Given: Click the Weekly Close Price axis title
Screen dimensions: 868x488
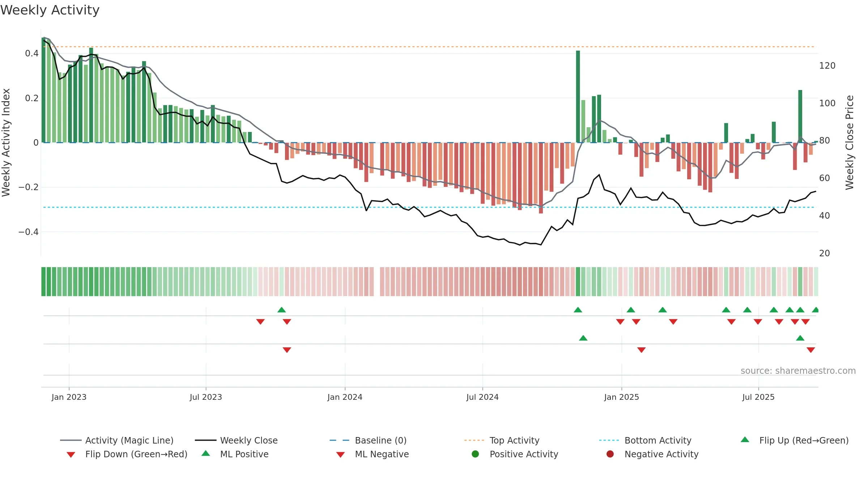Looking at the screenshot, I should pos(850,142).
